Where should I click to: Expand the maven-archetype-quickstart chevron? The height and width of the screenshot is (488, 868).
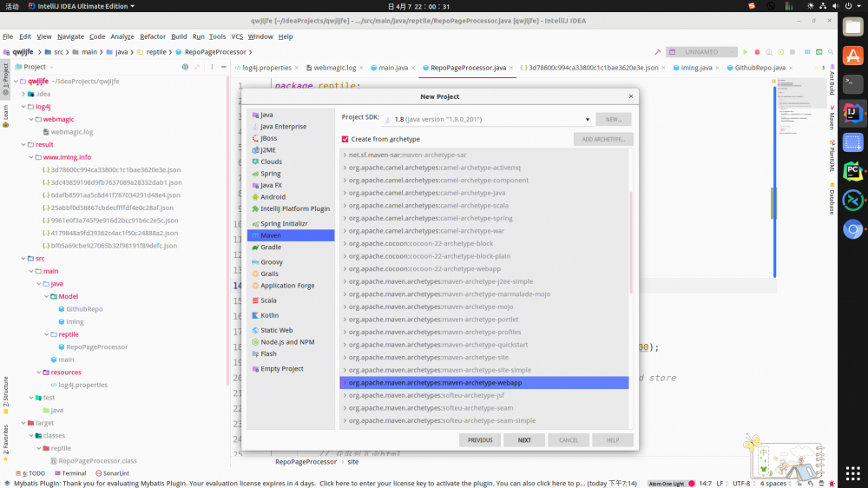click(x=345, y=345)
